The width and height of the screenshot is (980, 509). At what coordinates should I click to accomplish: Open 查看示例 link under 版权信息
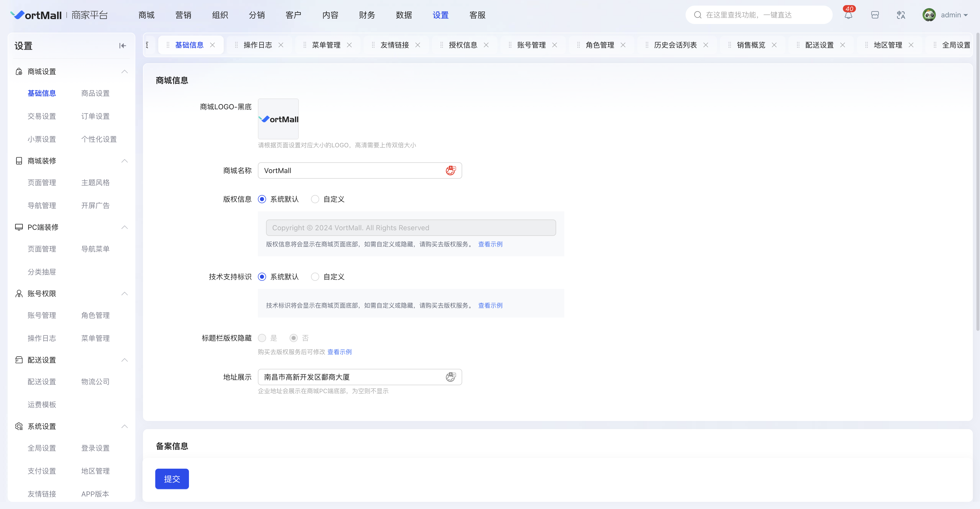pos(490,244)
